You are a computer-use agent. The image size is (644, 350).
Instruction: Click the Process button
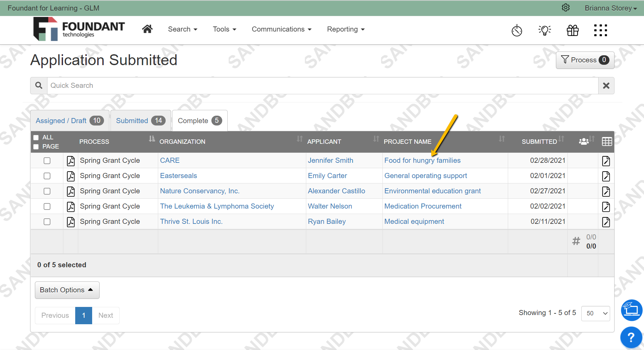(585, 60)
